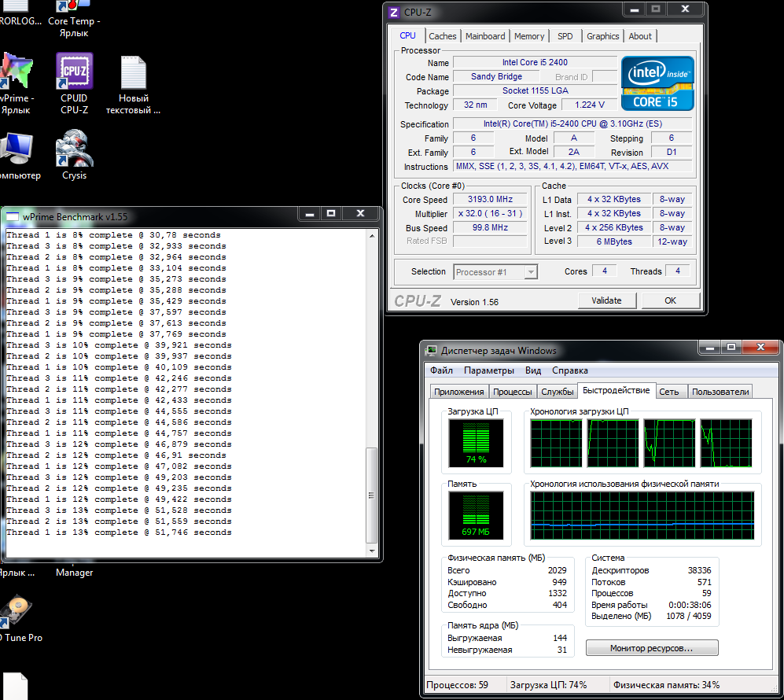Switch to the Caches tab in CPU-Z
Image resolution: width=784 pixels, height=700 pixels.
[x=442, y=36]
